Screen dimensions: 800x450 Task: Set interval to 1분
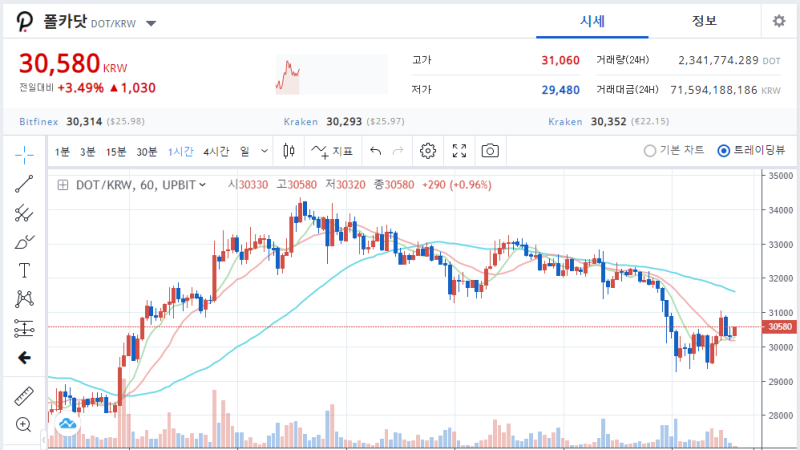tap(62, 152)
